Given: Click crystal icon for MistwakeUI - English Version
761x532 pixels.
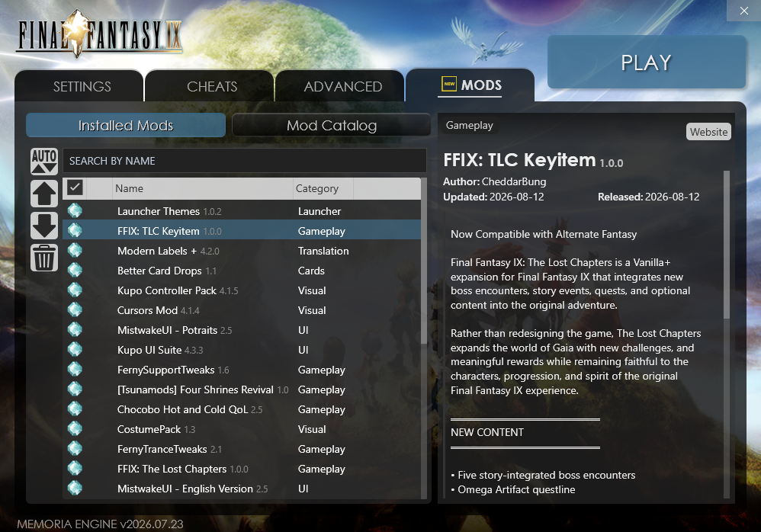Looking at the screenshot, I should pyautogui.click(x=75, y=489).
